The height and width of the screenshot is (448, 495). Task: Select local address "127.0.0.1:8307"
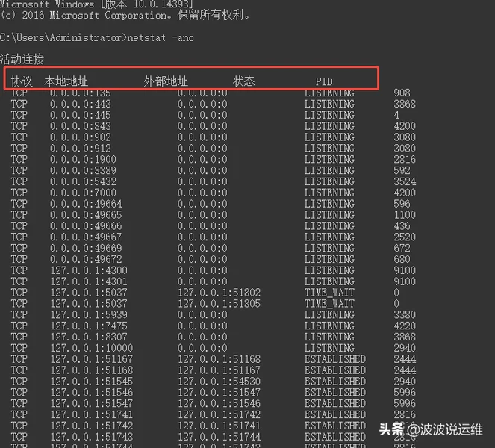tap(89, 337)
